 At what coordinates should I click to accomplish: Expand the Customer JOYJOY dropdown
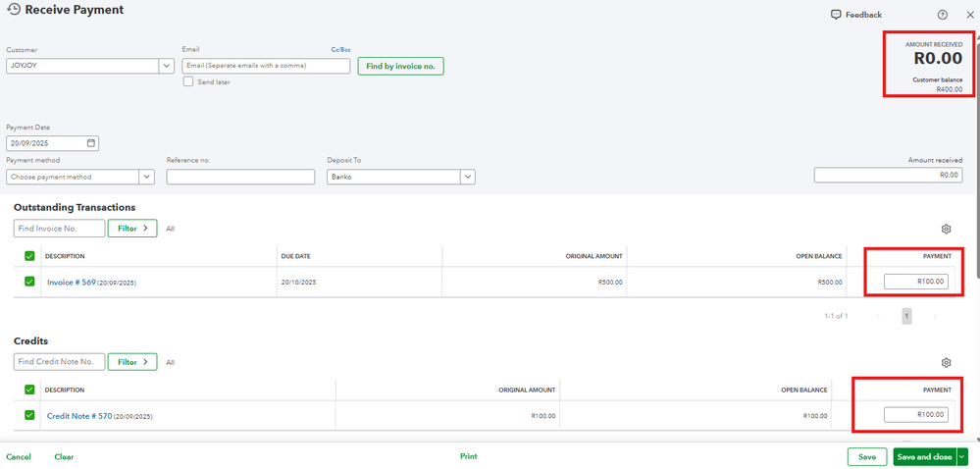click(166, 66)
